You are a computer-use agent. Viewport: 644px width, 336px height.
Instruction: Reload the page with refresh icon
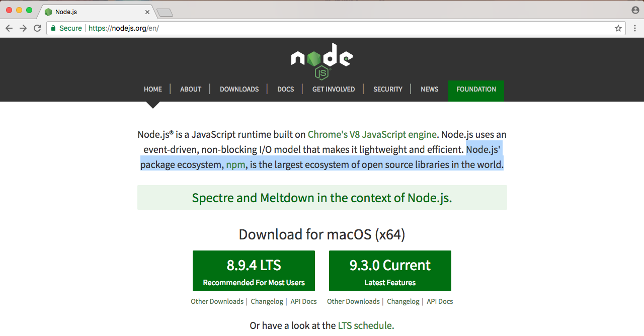pos(37,28)
